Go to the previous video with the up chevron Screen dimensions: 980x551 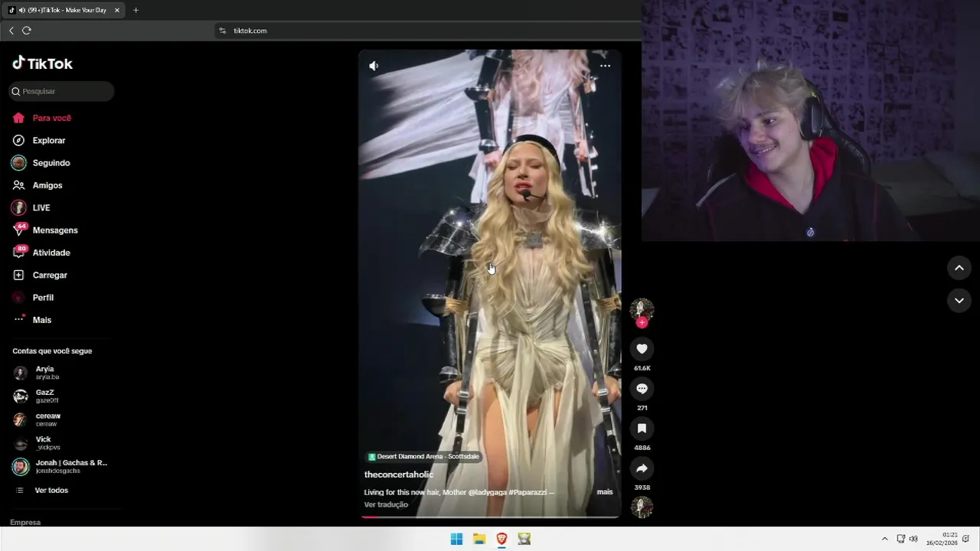point(959,268)
